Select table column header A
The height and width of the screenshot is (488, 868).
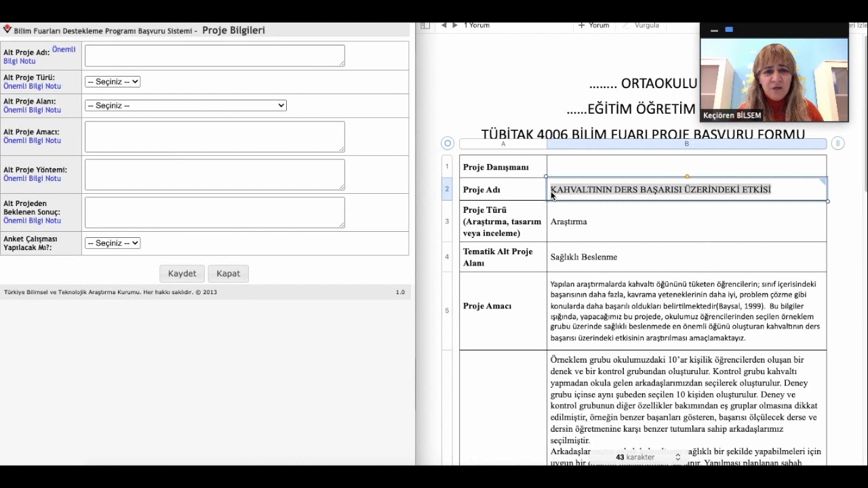coord(503,144)
